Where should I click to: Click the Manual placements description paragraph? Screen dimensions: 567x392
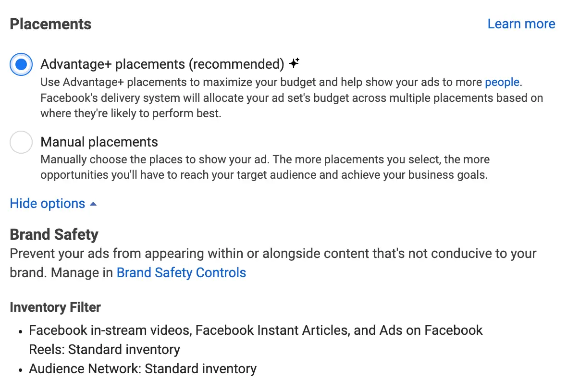tap(264, 167)
